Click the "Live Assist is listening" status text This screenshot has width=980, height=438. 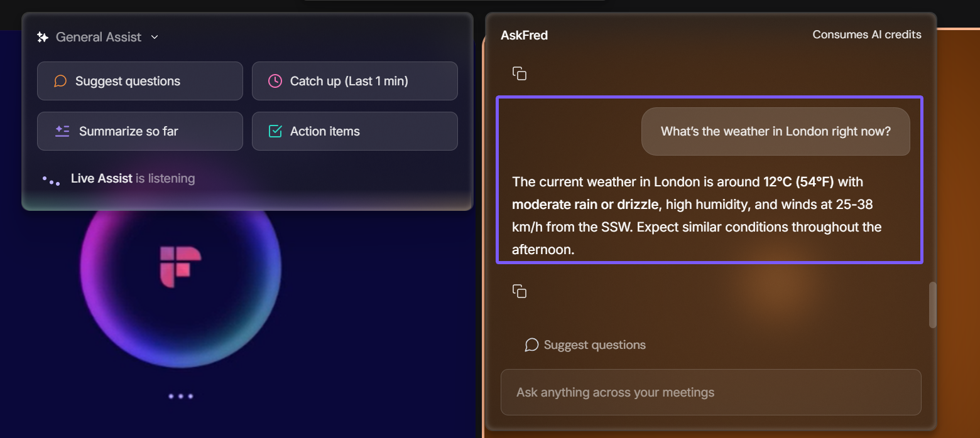point(133,179)
